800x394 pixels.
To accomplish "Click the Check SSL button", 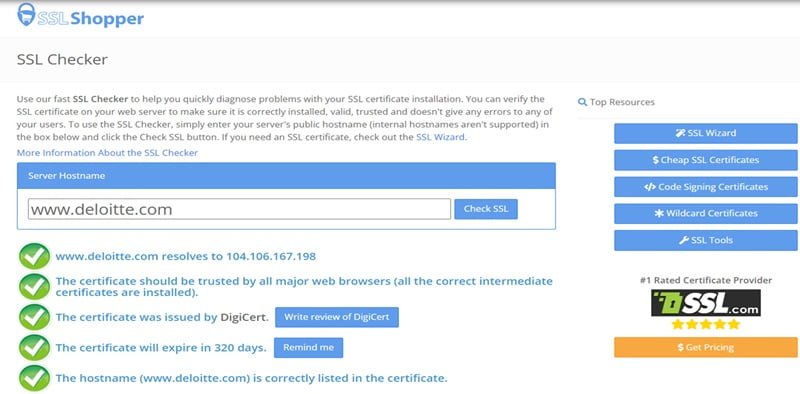I will (x=486, y=209).
